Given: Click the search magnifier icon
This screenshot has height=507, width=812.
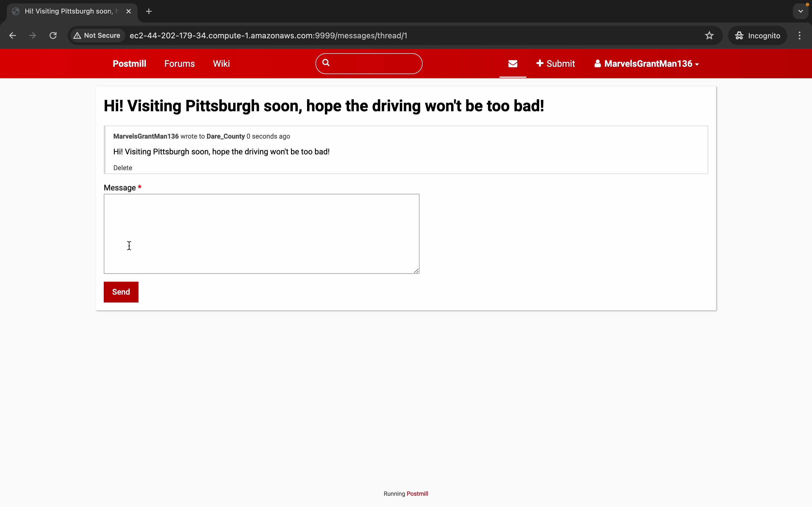Looking at the screenshot, I should 326,63.
